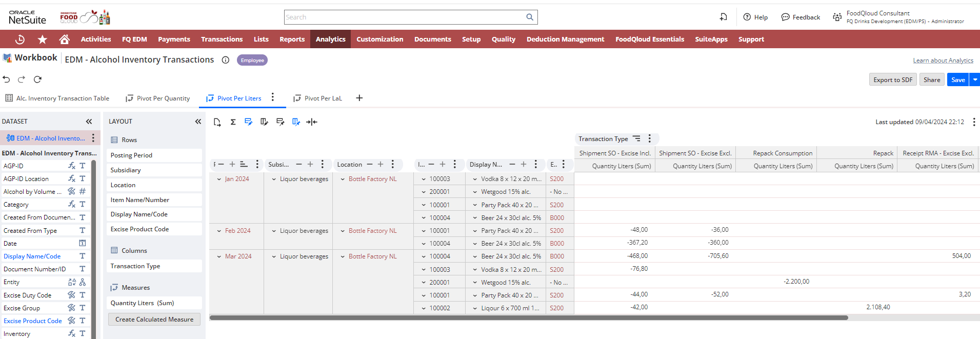Image resolution: width=980 pixels, height=339 pixels.
Task: Click the pivot export icon
Action: (217, 122)
